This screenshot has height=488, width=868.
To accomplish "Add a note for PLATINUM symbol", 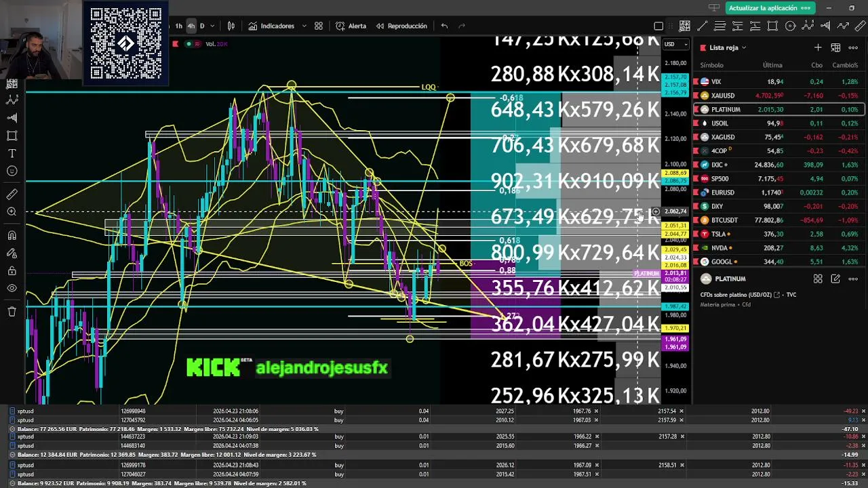I will [x=835, y=279].
